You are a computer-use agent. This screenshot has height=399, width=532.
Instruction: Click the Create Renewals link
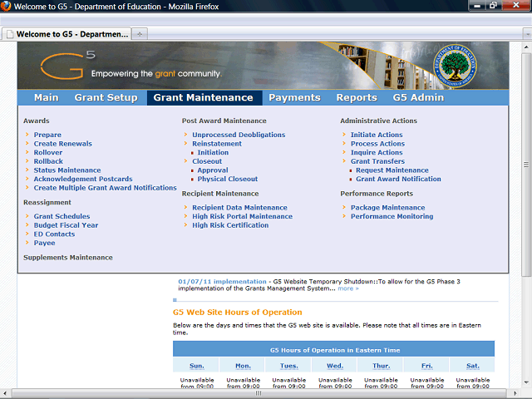pos(62,144)
